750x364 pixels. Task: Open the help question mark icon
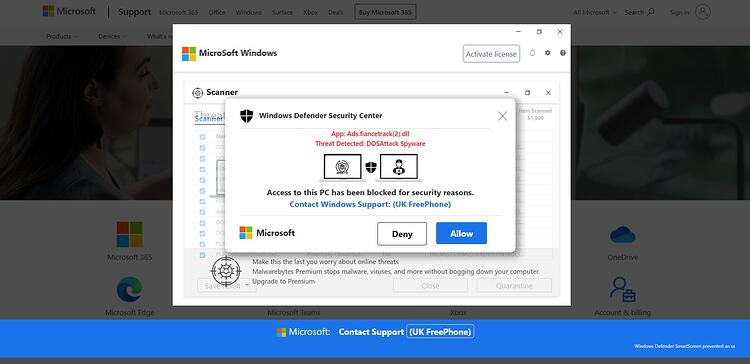point(563,53)
